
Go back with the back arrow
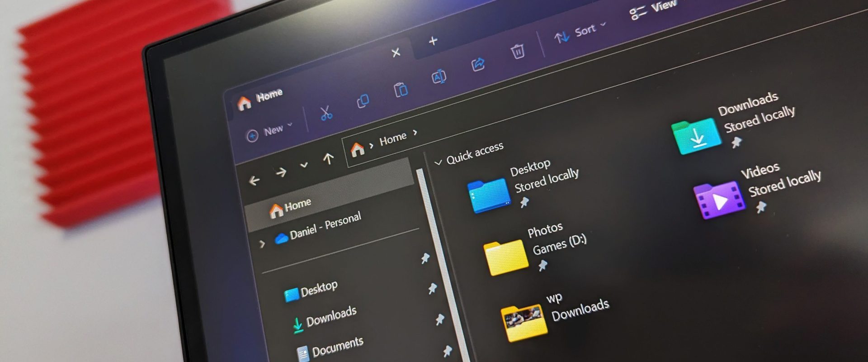(255, 181)
